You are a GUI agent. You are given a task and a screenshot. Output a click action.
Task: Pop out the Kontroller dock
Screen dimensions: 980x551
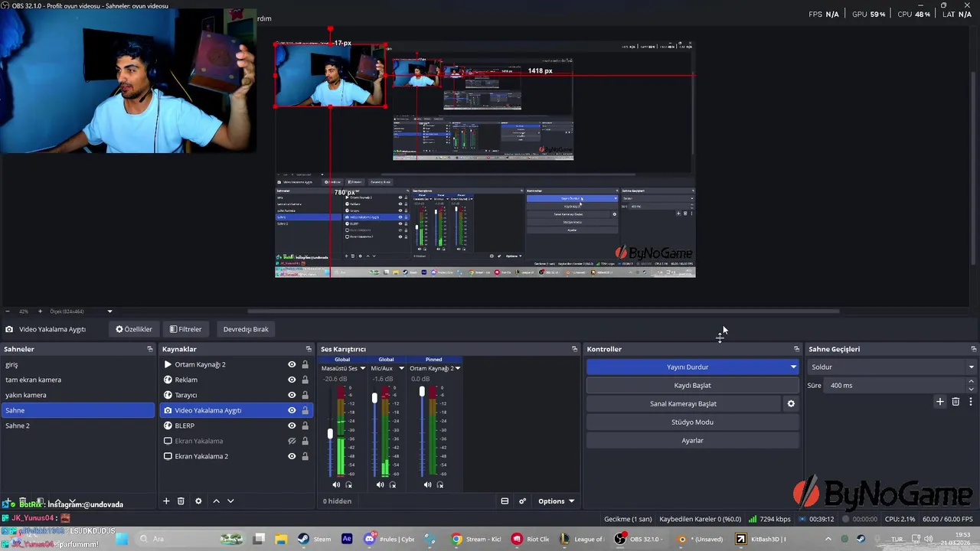[x=796, y=349]
